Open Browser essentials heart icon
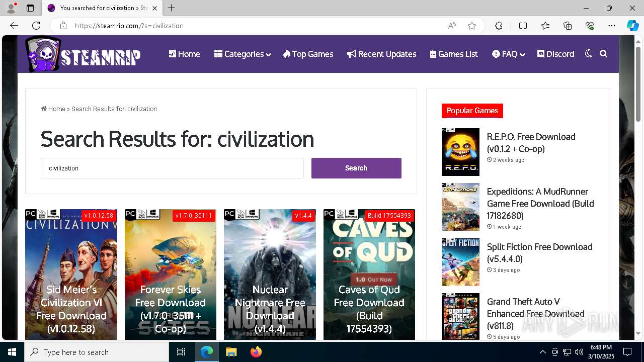 (590, 26)
